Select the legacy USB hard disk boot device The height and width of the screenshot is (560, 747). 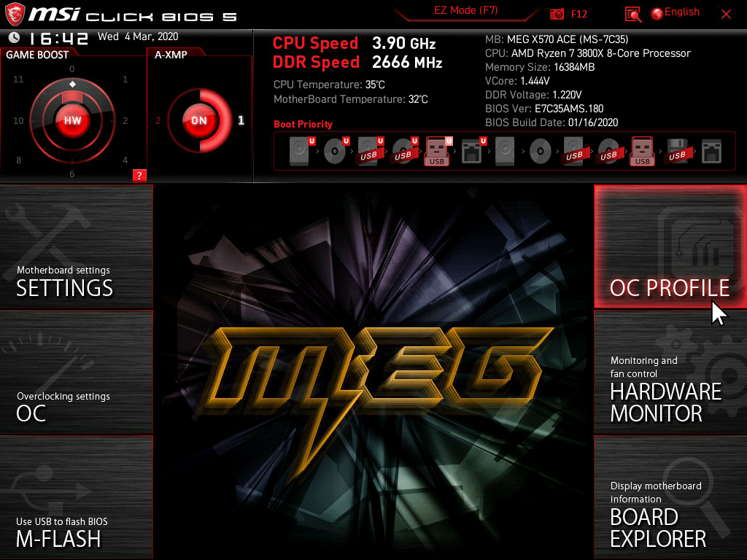click(x=574, y=152)
